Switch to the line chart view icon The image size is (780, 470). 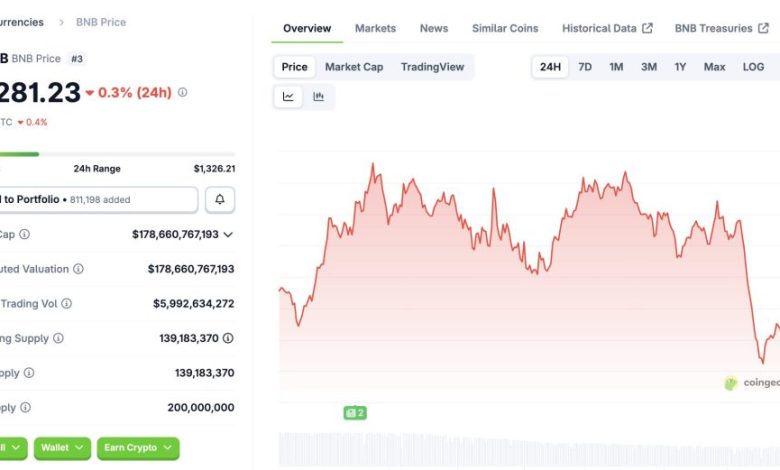[288, 97]
